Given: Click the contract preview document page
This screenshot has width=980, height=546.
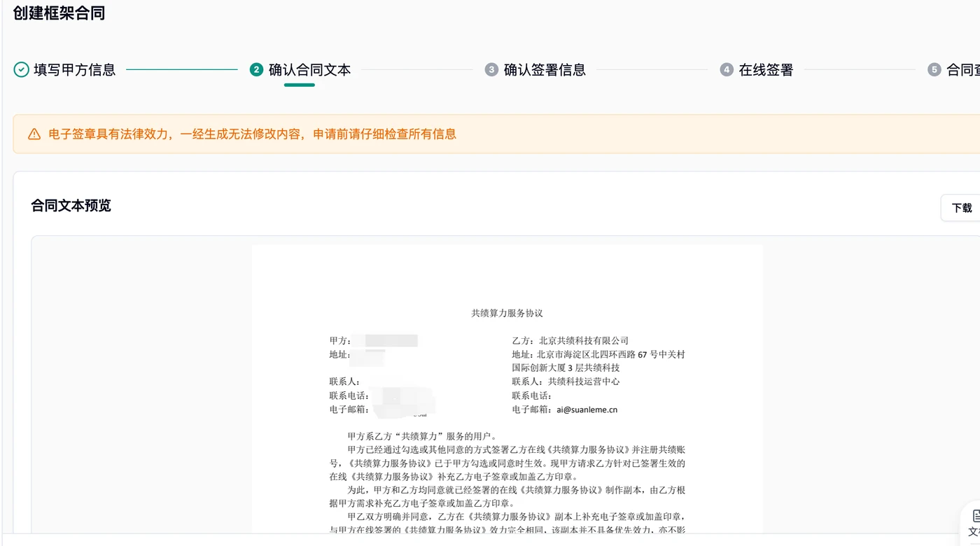Looking at the screenshot, I should click(x=507, y=388).
